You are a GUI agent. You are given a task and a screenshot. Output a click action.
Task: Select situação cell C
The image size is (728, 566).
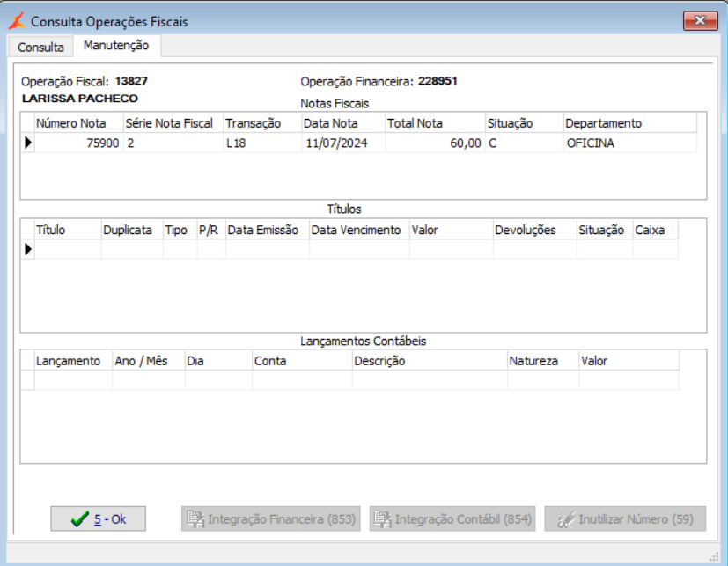tap(524, 143)
